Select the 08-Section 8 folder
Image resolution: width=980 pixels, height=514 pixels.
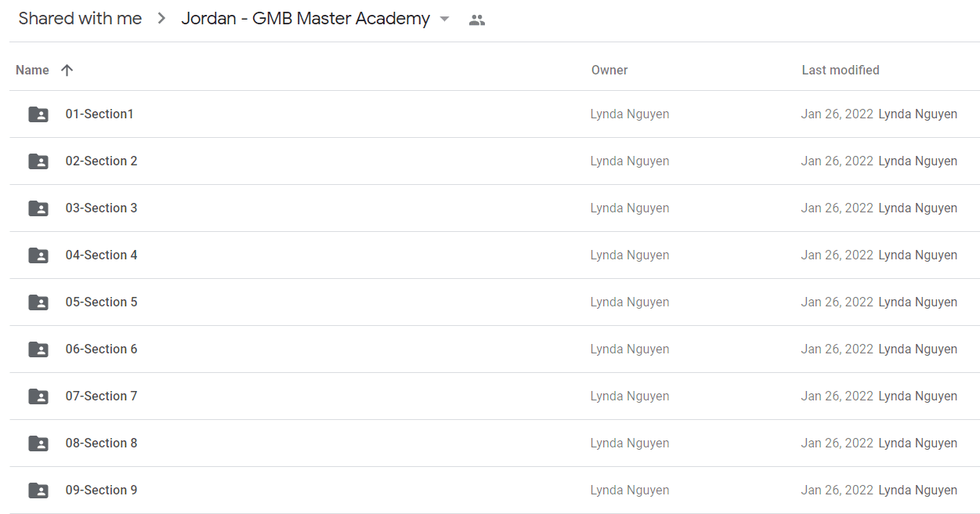click(x=494, y=443)
